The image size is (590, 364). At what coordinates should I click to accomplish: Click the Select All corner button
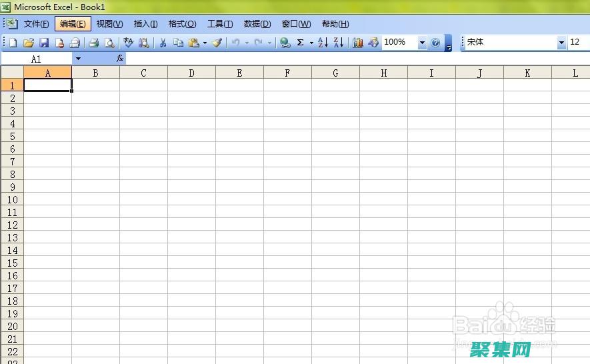pyautogui.click(x=12, y=72)
